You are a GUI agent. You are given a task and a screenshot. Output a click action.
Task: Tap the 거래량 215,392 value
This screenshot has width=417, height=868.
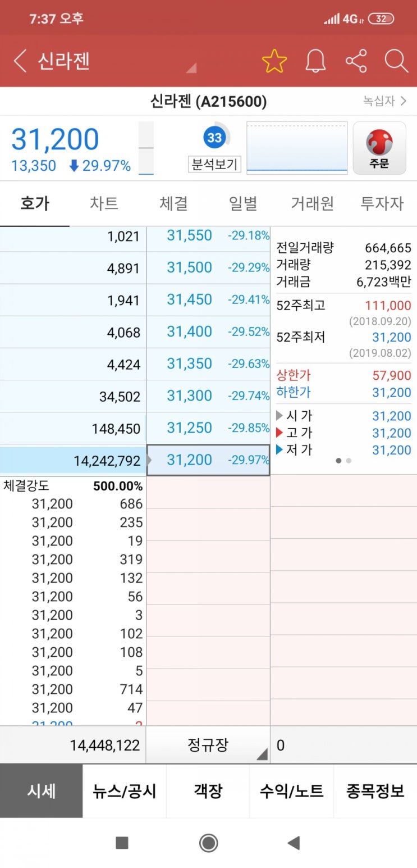(x=388, y=265)
